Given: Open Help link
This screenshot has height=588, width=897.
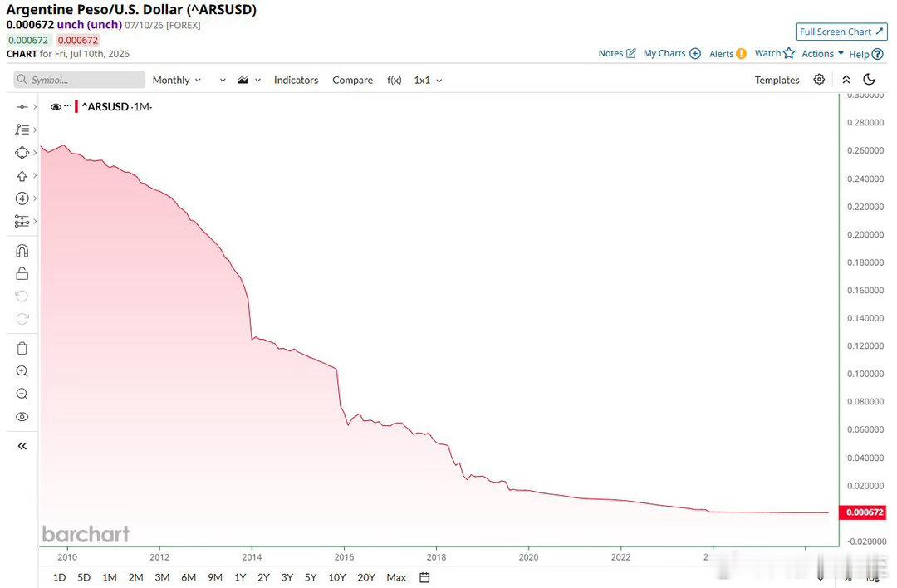Looking at the screenshot, I should click(866, 54).
